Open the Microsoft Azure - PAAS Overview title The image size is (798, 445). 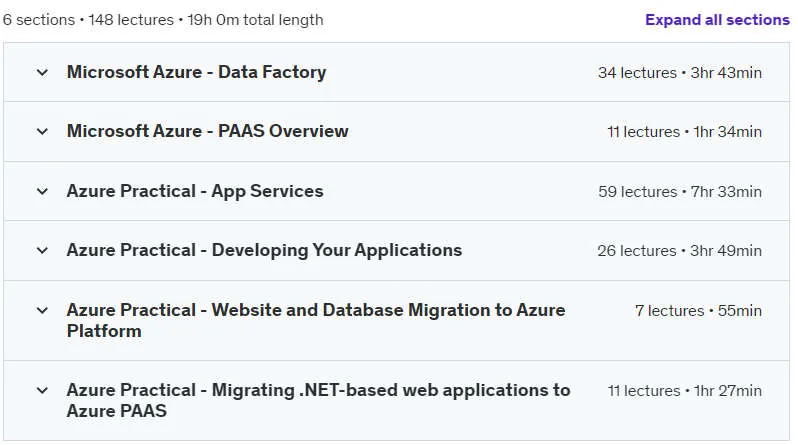[208, 131]
